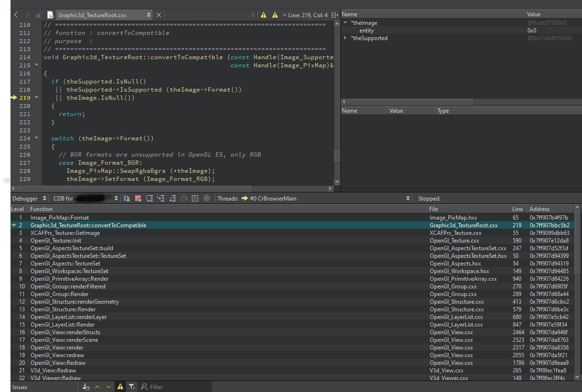Stop the debugger session
The image size is (582, 392).
pyautogui.click(x=138, y=198)
